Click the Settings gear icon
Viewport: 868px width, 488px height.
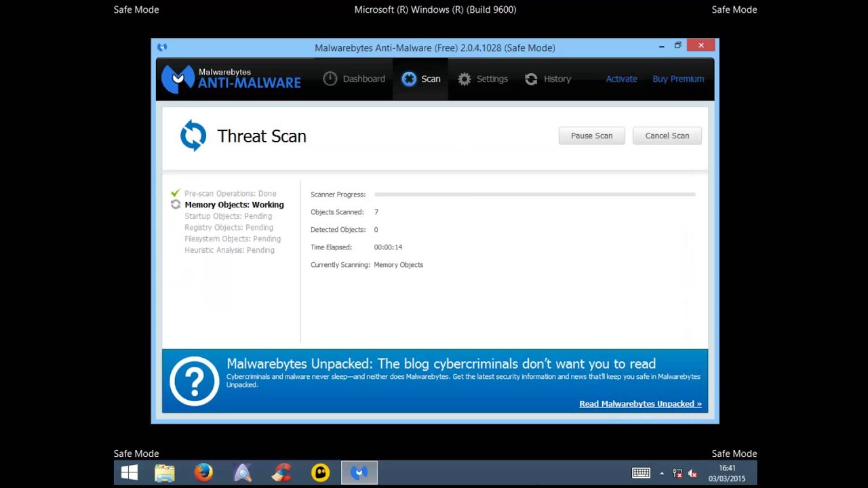click(465, 79)
